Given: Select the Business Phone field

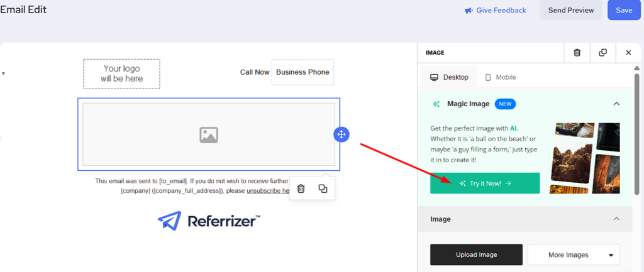Looking at the screenshot, I should [303, 72].
